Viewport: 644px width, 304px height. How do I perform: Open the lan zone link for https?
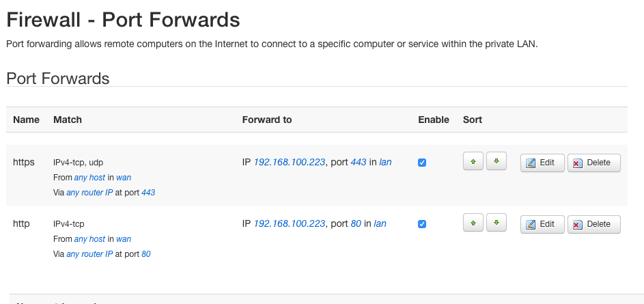(385, 163)
